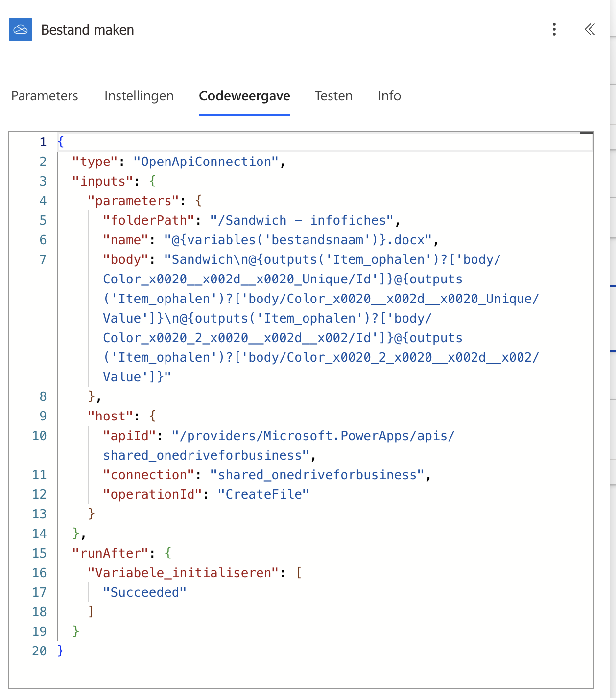Screen dimensions: 616x698
Task: Click the "connection" shared_onedriveforbusiness line
Action: coord(267,475)
